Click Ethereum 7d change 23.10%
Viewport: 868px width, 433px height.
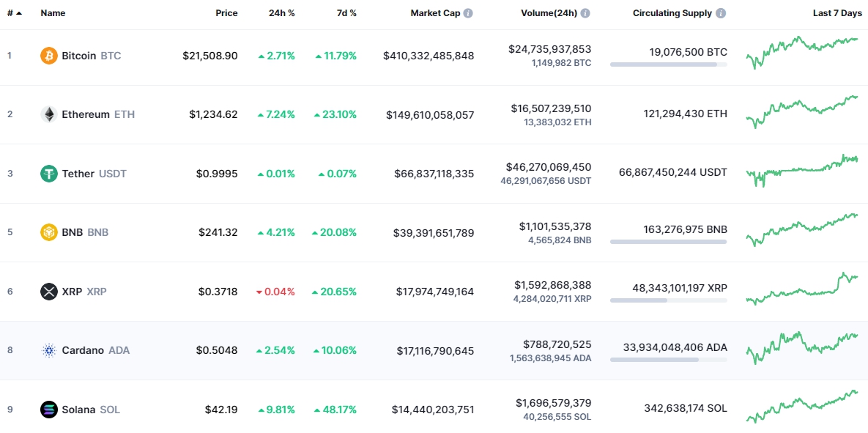[335, 114]
